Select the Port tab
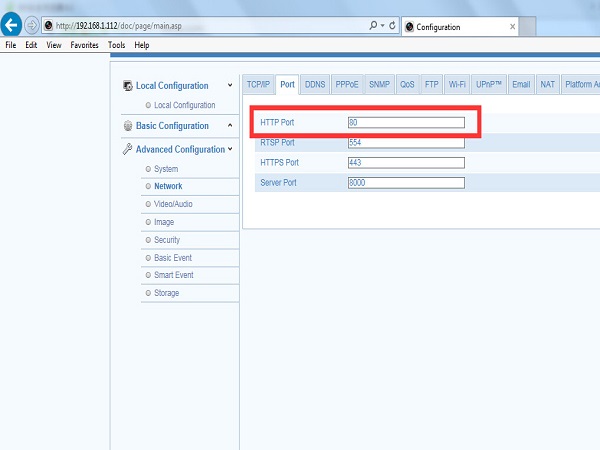Viewport: 600px width, 450px height. (287, 85)
